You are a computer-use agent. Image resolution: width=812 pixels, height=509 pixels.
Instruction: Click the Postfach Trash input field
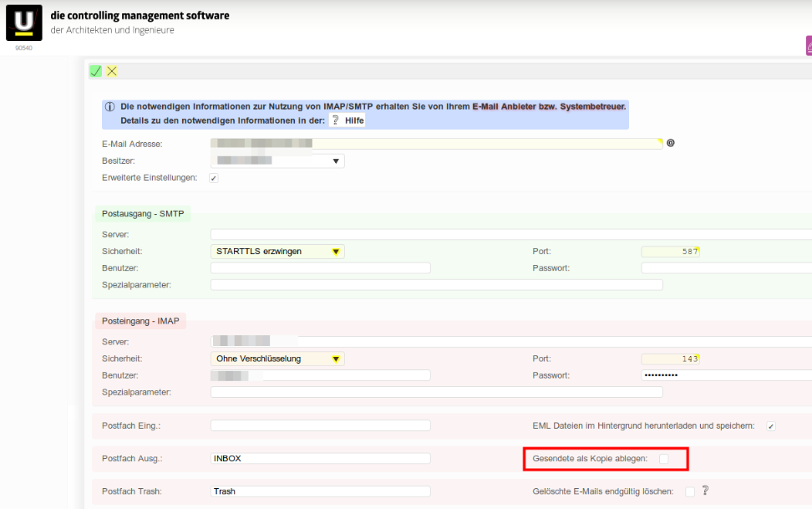tap(321, 491)
